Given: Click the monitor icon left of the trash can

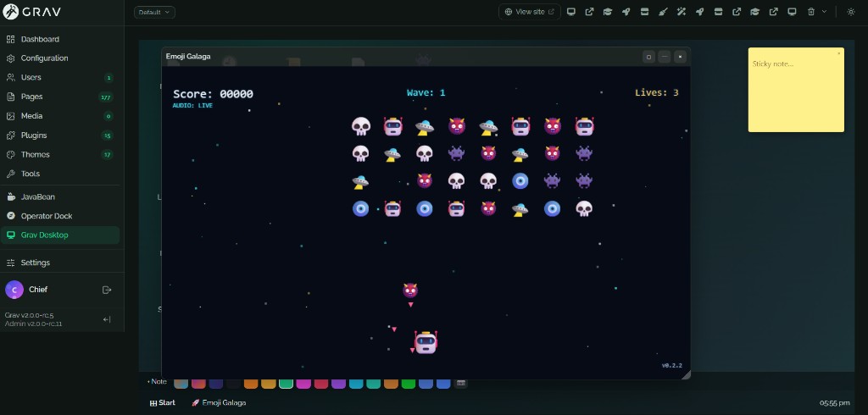Looking at the screenshot, I should coord(793,12).
